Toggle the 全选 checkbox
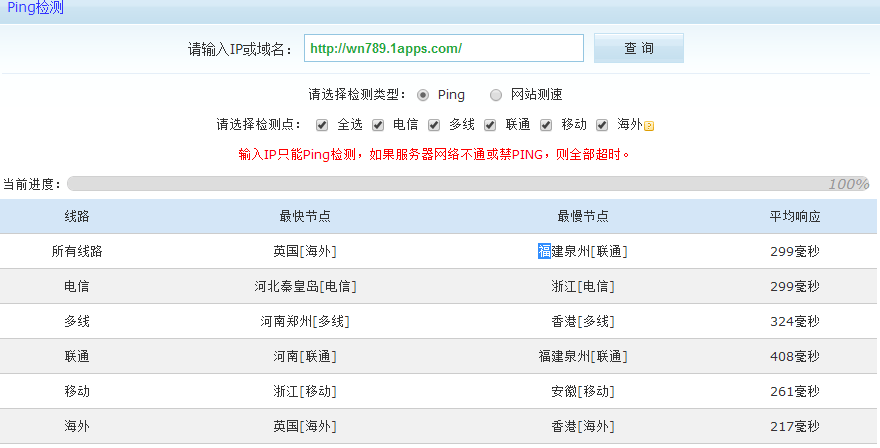Image resolution: width=880 pixels, height=448 pixels. 322,125
